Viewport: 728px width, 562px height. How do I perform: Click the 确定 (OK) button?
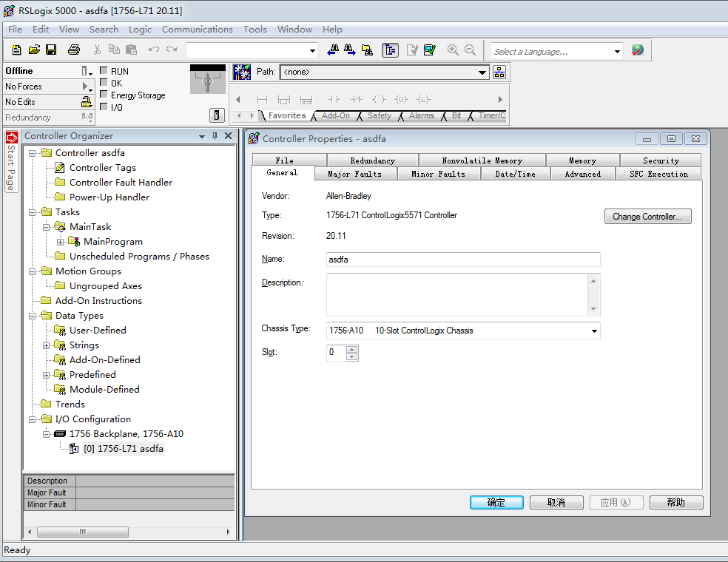tap(496, 502)
